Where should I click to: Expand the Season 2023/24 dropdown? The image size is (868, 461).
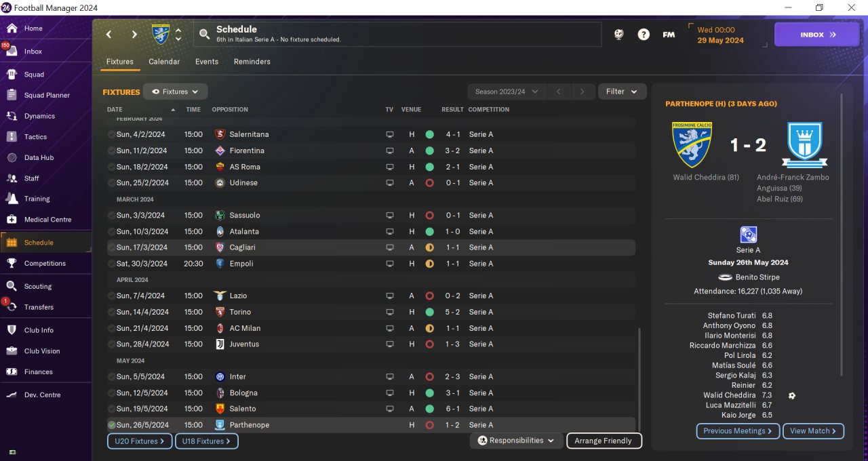(x=507, y=92)
